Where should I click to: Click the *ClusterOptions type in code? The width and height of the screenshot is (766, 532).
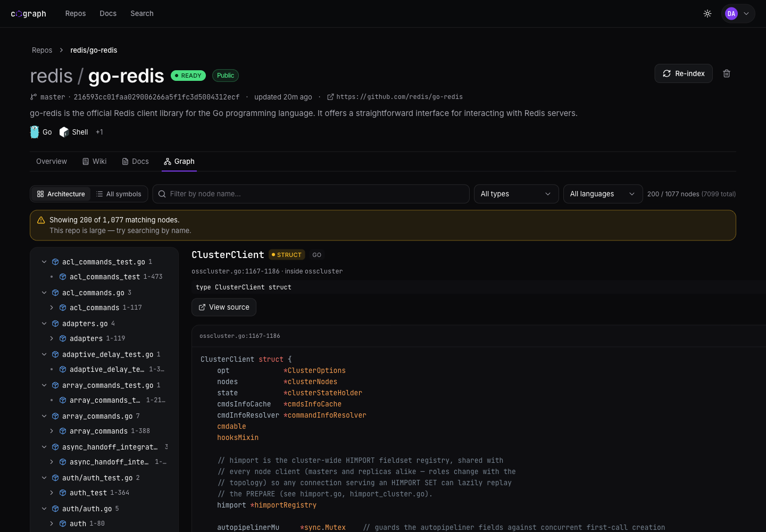314,370
